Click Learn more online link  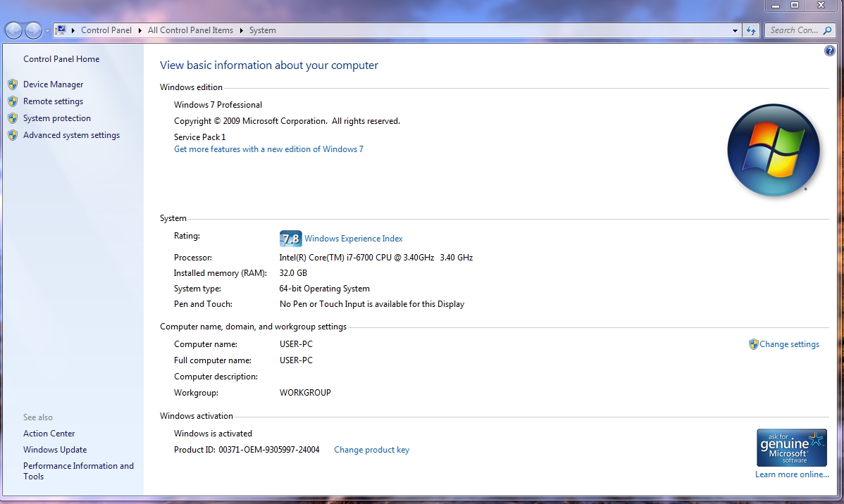tap(792, 474)
